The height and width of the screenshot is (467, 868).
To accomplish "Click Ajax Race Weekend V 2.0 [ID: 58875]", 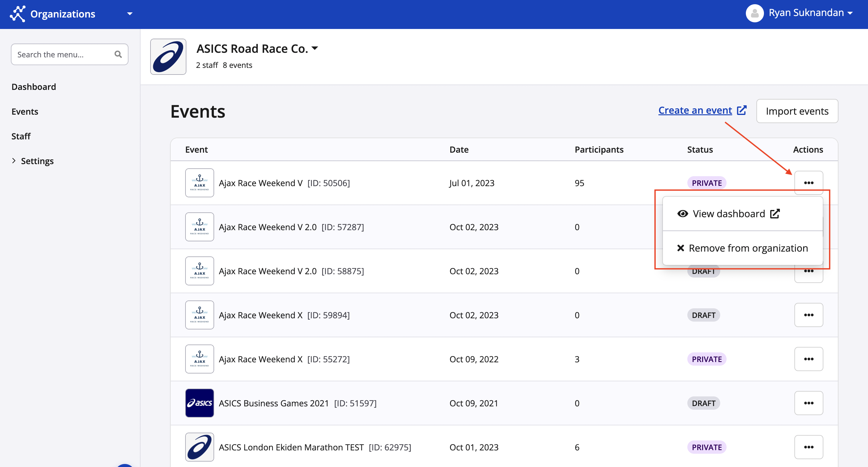I will click(291, 271).
